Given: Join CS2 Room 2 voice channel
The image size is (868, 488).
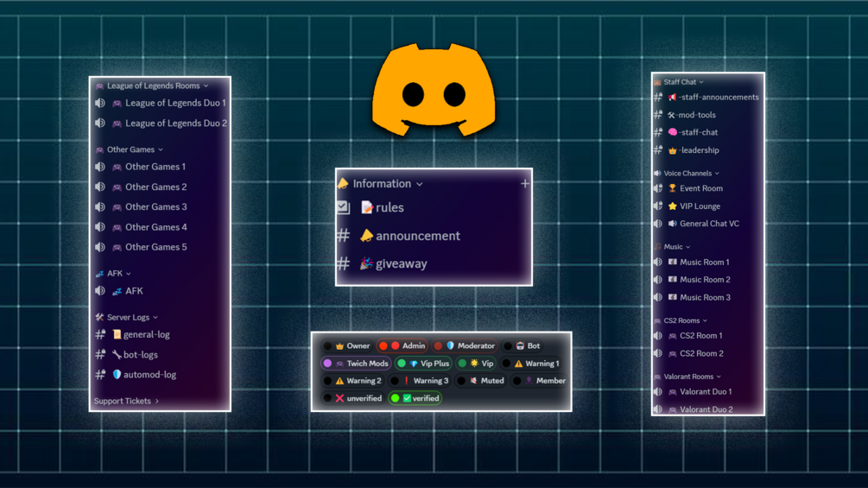Looking at the screenshot, I should click(689, 353).
